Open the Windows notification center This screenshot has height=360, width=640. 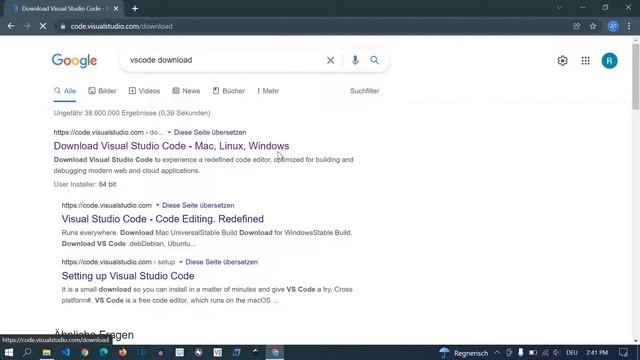623,353
